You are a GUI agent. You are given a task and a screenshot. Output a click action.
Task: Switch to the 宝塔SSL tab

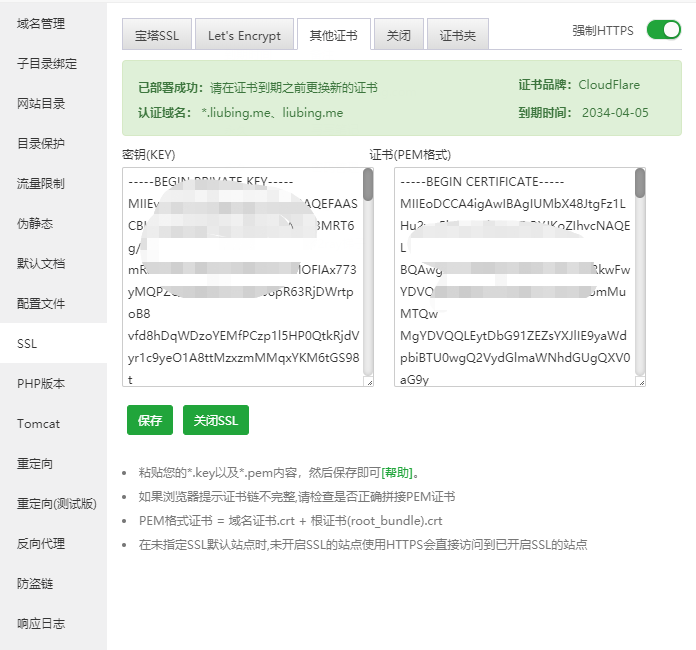click(x=156, y=36)
